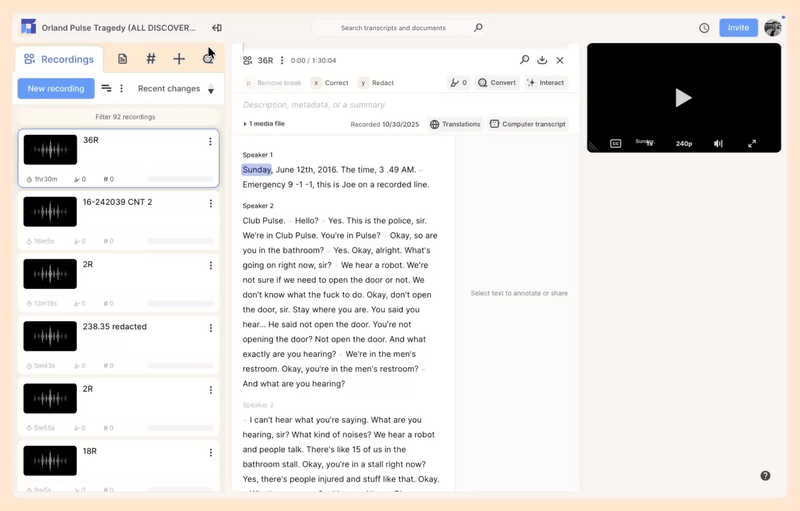Open the Interact AI button

click(x=546, y=83)
